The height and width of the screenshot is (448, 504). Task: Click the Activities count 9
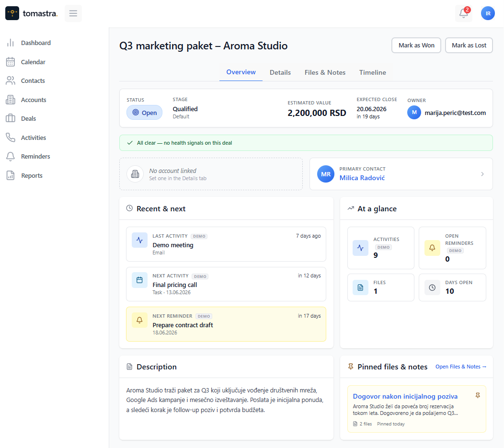click(x=376, y=255)
